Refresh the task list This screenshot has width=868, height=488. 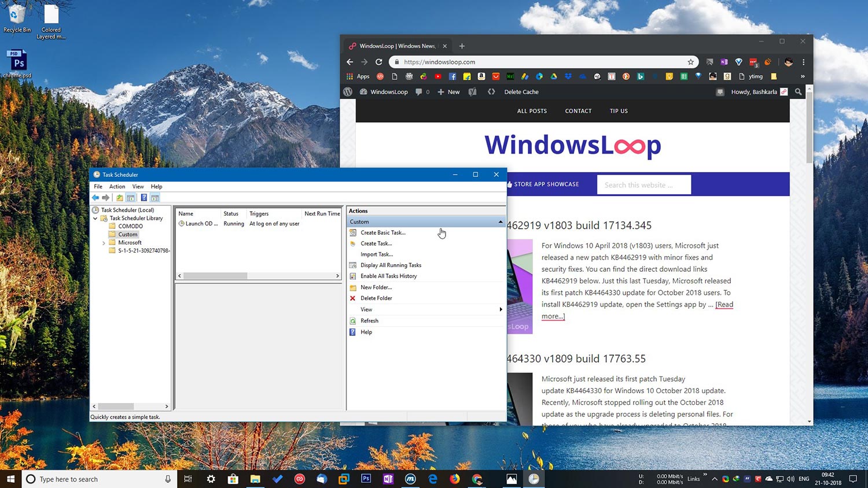coord(369,320)
